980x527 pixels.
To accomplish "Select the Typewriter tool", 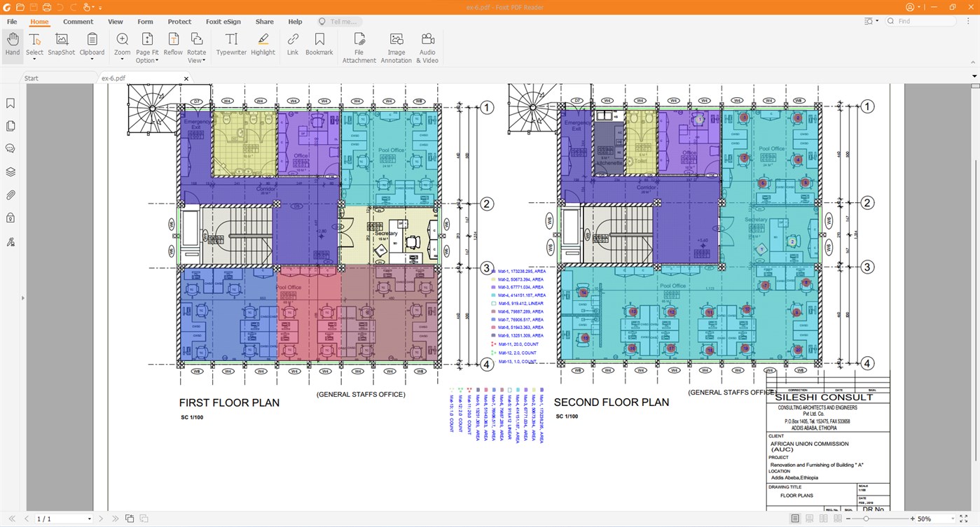I will [231, 43].
